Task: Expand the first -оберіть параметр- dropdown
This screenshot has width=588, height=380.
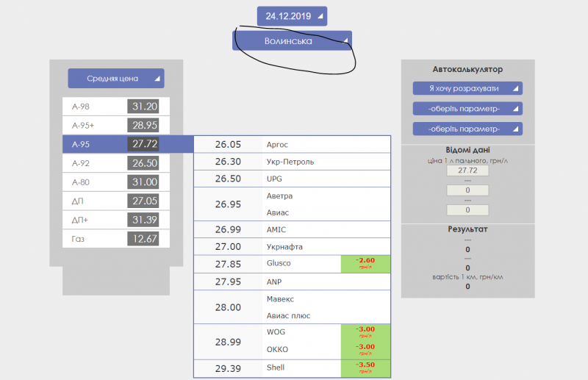Action: (x=467, y=109)
